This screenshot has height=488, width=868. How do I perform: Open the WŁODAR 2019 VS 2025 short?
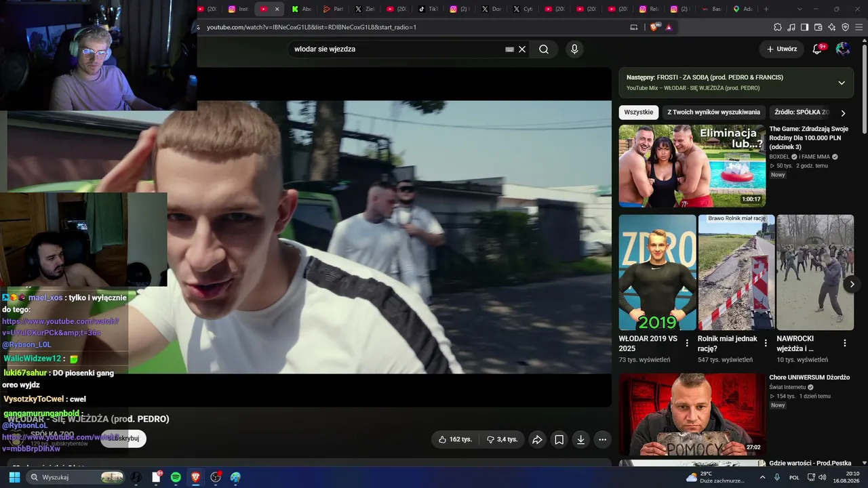[657, 272]
